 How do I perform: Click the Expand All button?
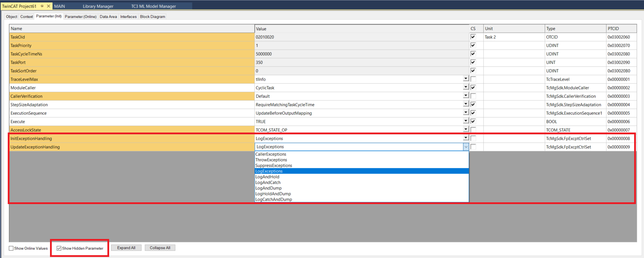(126, 248)
